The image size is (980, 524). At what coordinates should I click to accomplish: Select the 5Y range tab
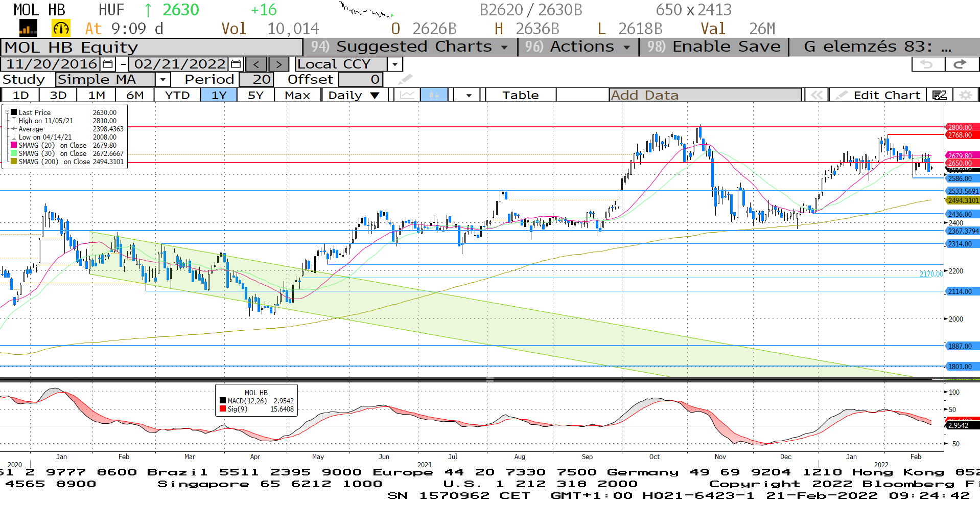255,95
